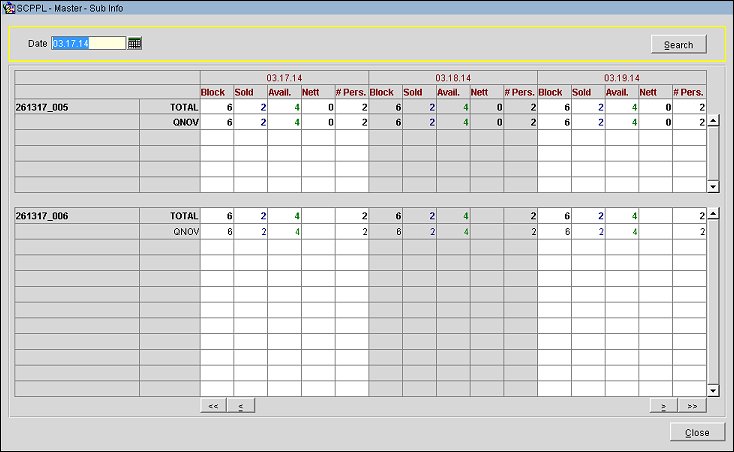Click the Close button
Image resolution: width=734 pixels, height=452 pixels.
697,432
